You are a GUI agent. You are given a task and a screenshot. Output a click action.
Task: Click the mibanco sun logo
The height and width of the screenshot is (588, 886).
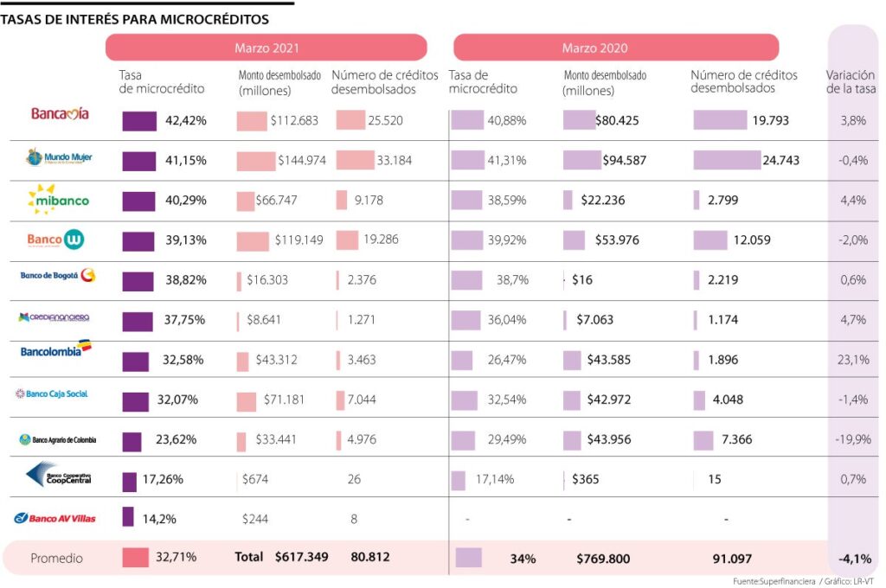(58, 199)
